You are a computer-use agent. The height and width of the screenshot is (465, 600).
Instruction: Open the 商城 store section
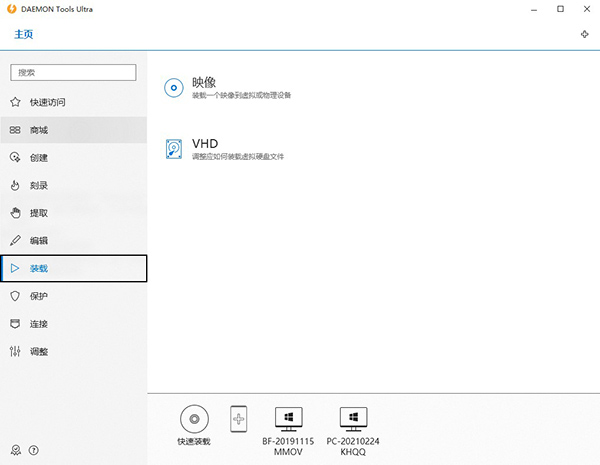(39, 130)
